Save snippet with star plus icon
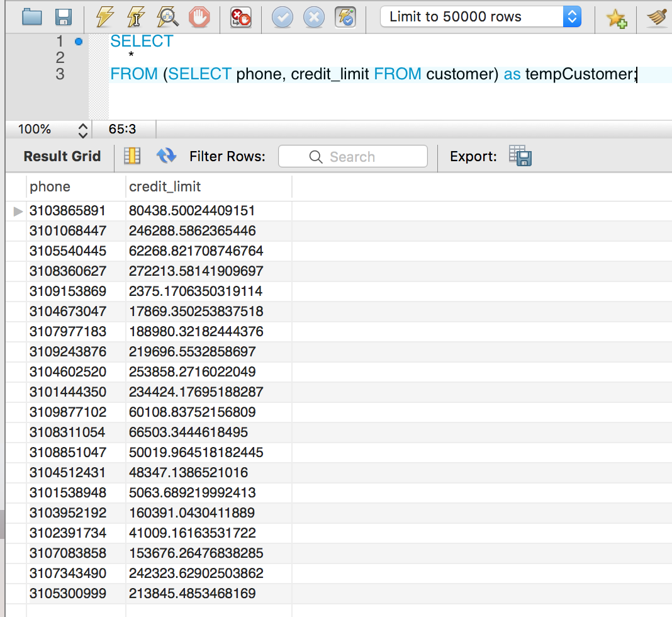The height and width of the screenshot is (617, 672). click(x=616, y=18)
